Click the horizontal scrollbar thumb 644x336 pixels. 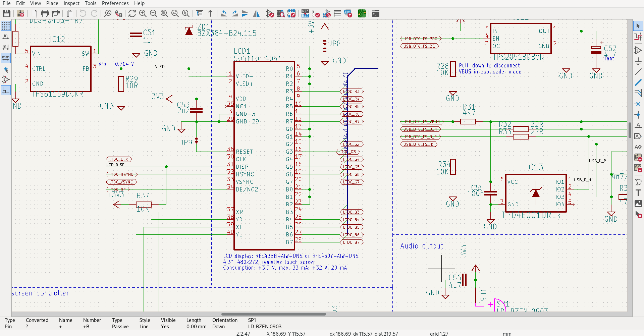[x=273, y=314]
